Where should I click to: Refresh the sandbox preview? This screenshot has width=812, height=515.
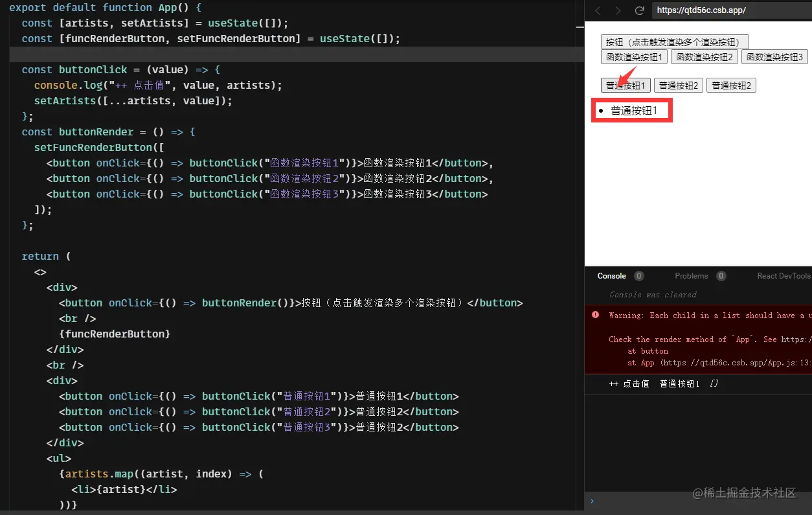point(639,10)
